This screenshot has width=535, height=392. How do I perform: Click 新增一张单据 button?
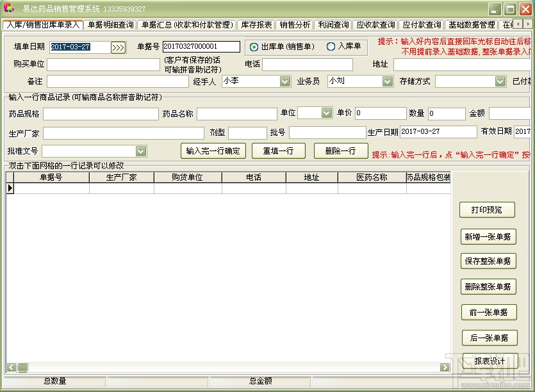pyautogui.click(x=488, y=237)
